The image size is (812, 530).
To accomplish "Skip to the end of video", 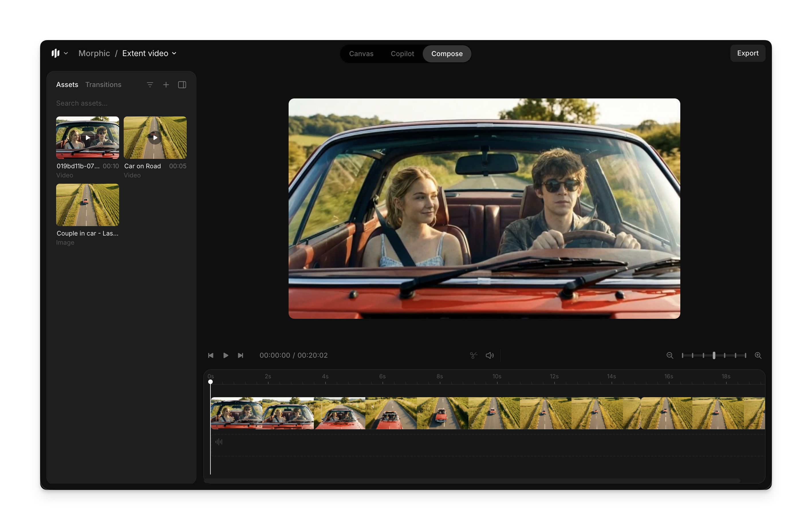I will coord(241,355).
